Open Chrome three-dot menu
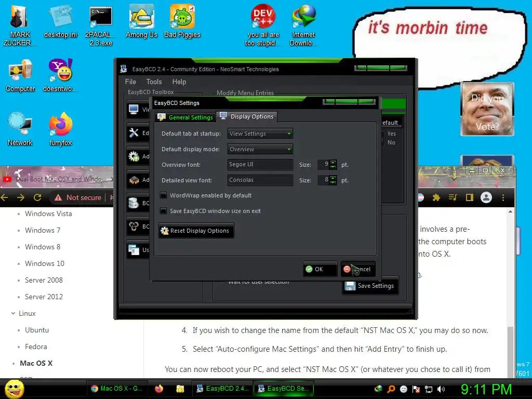Image resolution: width=532 pixels, height=399 pixels. (x=503, y=197)
